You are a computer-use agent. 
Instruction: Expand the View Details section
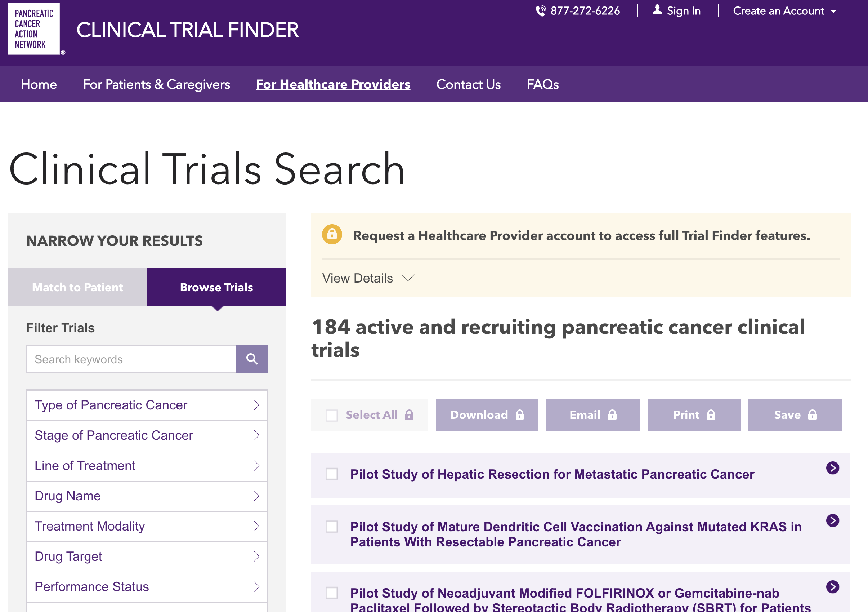pos(368,278)
